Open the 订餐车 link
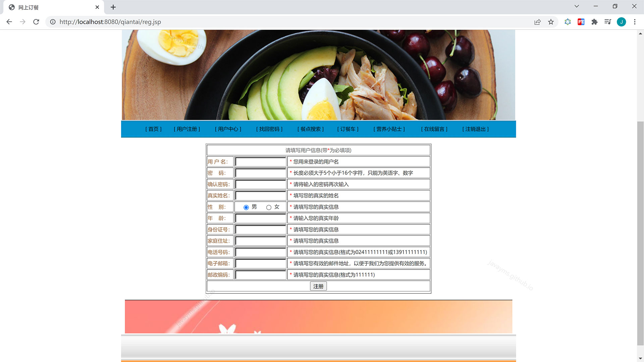 [x=348, y=129]
